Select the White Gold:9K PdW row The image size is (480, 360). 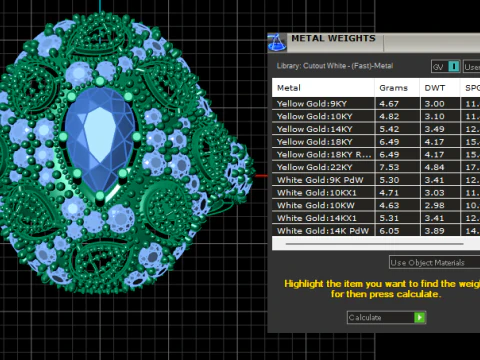376,180
